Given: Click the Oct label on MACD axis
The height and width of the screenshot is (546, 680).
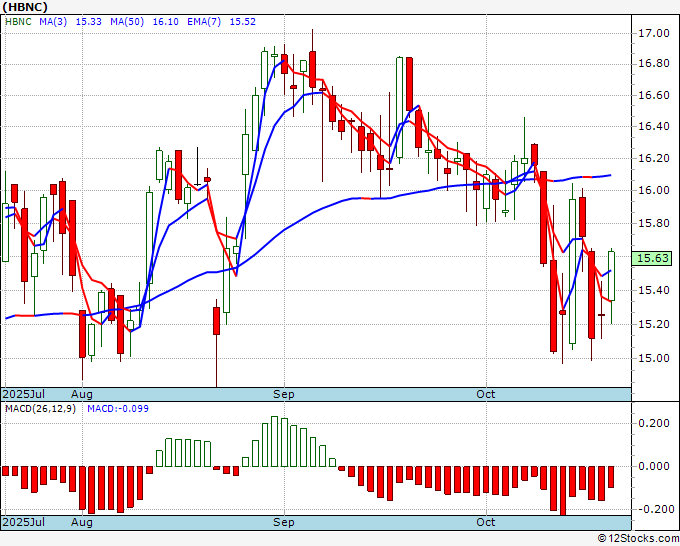Looking at the screenshot, I should [x=486, y=522].
